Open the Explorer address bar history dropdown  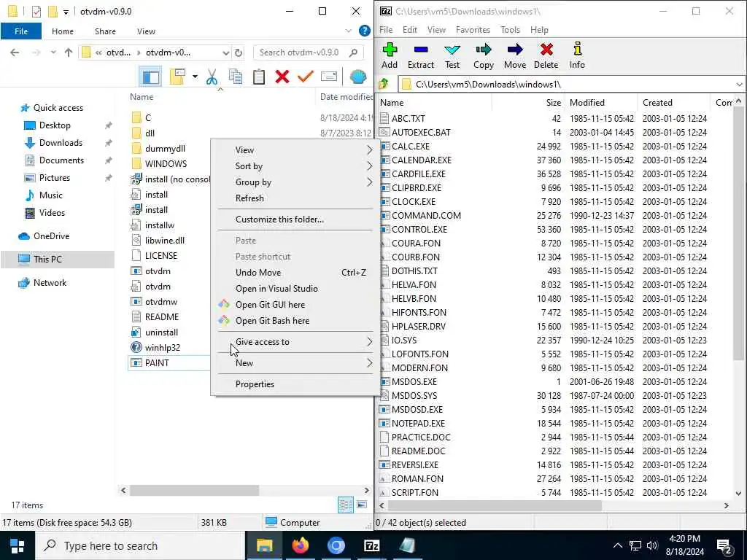pyautogui.click(x=226, y=52)
